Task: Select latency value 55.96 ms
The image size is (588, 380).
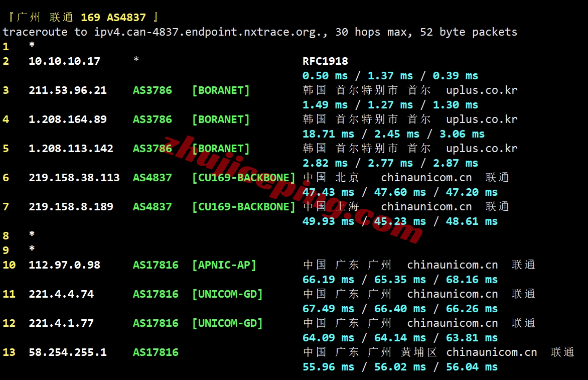Action: coord(328,367)
